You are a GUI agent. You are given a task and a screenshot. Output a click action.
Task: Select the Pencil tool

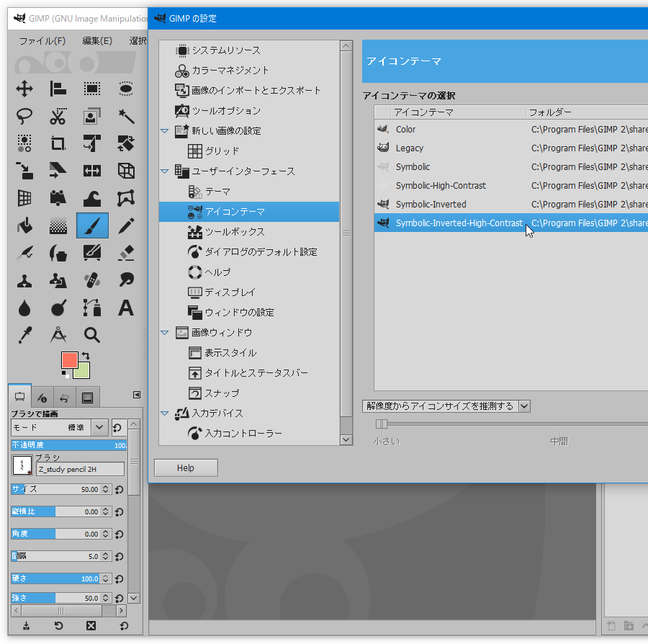125,225
